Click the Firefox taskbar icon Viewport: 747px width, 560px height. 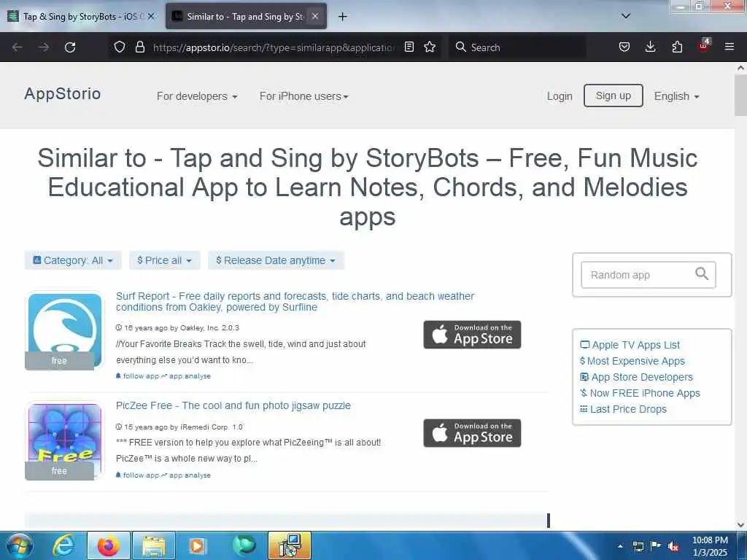(x=108, y=545)
